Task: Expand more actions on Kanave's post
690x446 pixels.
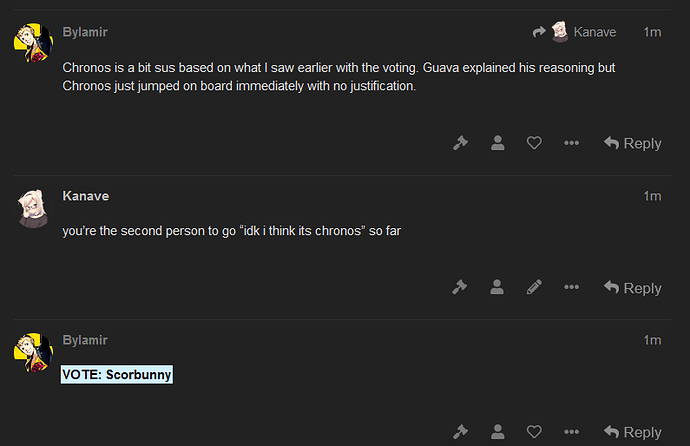Action: [x=571, y=287]
